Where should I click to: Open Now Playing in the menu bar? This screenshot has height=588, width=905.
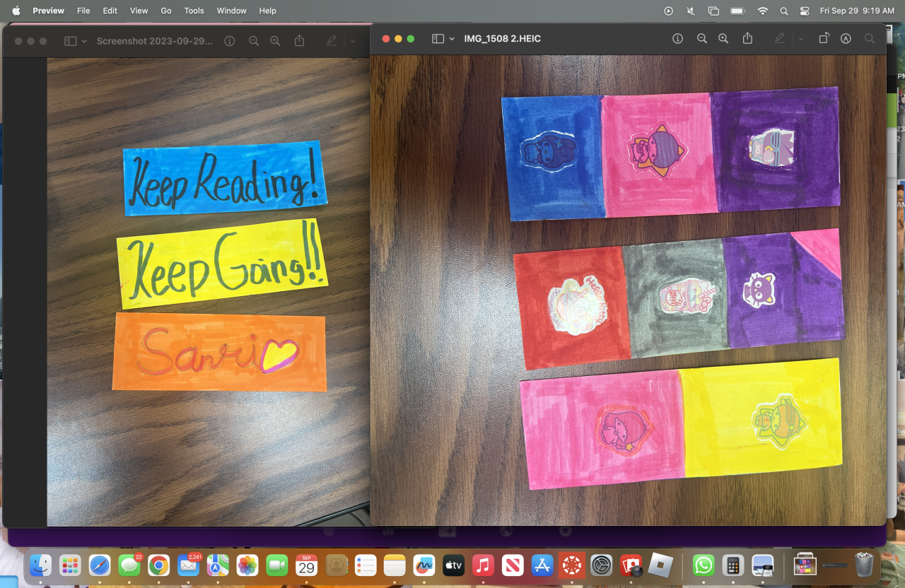[669, 11]
